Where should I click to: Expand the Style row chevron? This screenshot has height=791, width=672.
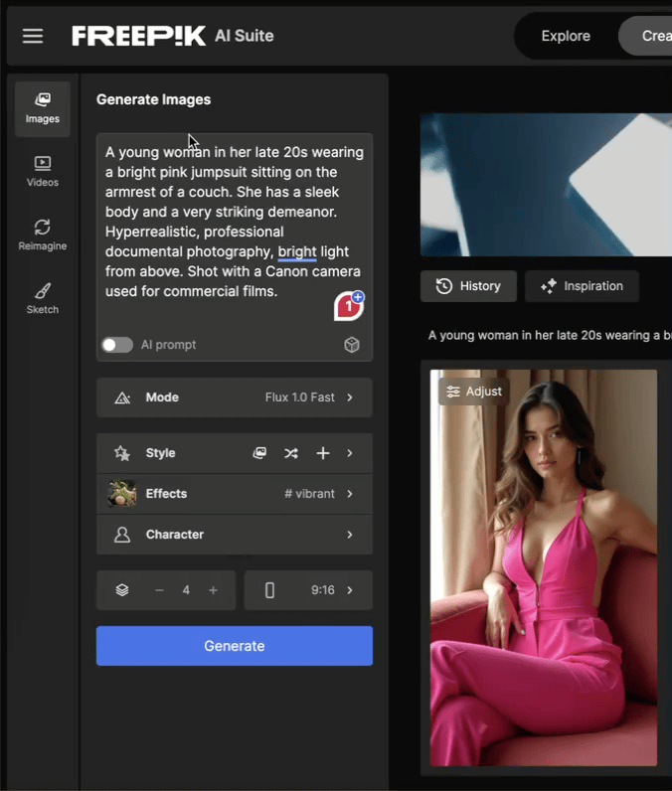pos(350,453)
